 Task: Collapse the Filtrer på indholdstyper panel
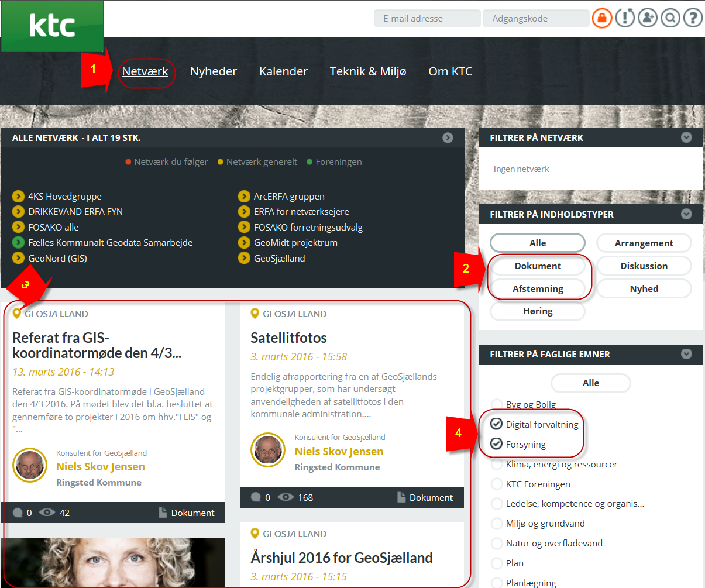pos(686,214)
